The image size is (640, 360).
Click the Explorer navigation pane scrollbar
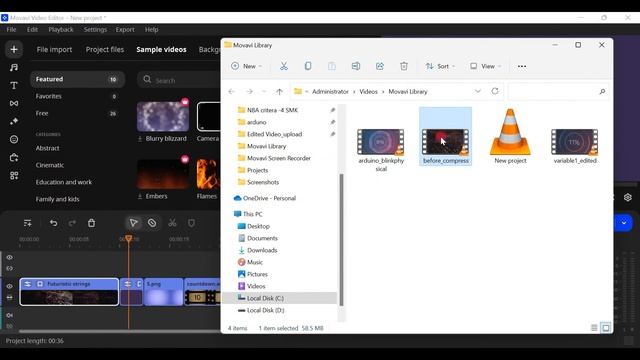click(x=341, y=240)
